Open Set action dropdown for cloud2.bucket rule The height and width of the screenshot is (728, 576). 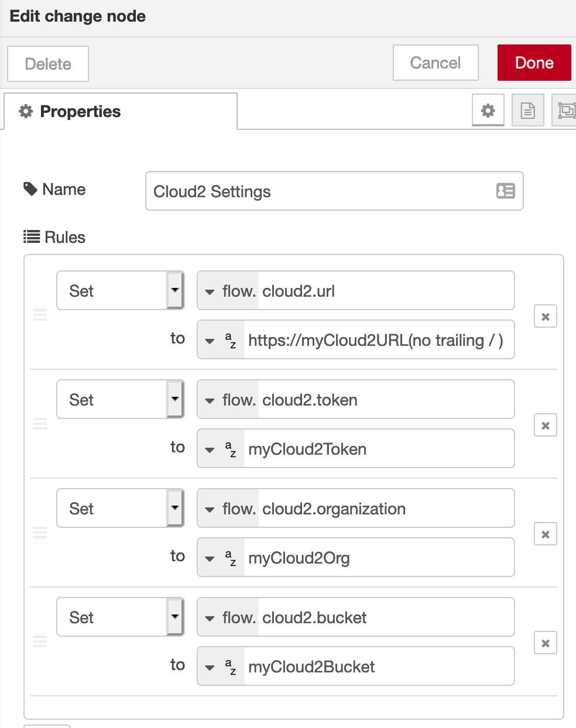[x=120, y=617]
